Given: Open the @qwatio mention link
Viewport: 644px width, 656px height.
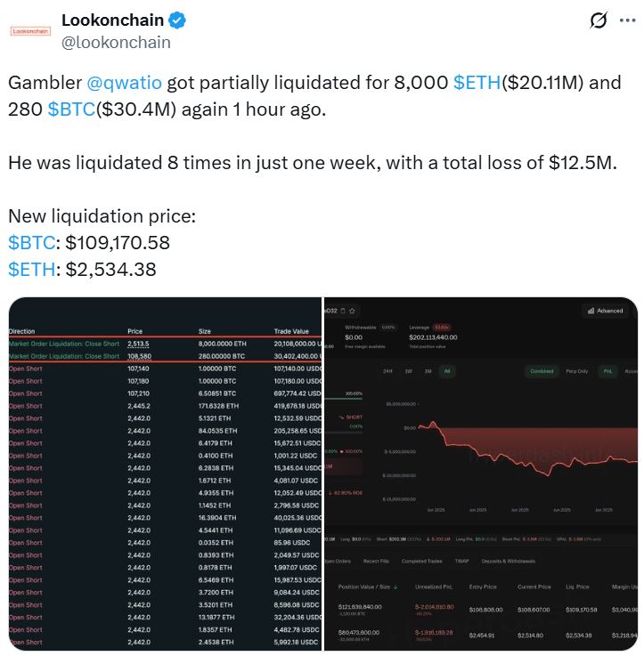Looking at the screenshot, I should pos(125,83).
